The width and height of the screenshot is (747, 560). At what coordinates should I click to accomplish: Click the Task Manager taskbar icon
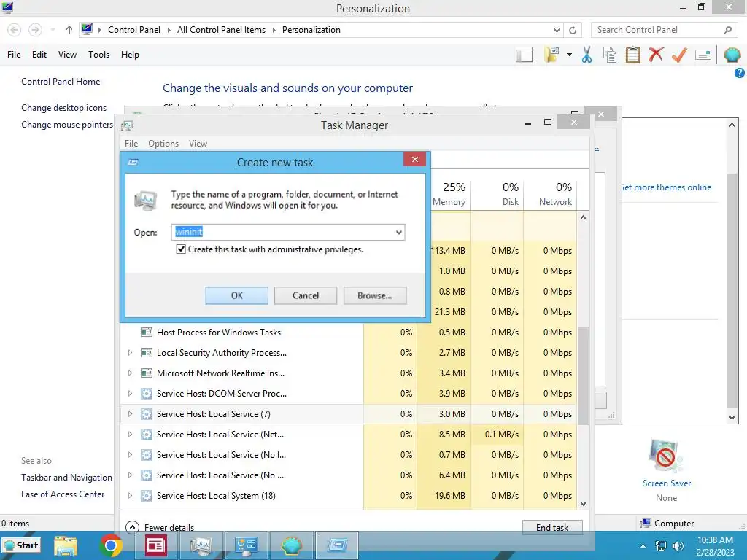pos(201,545)
